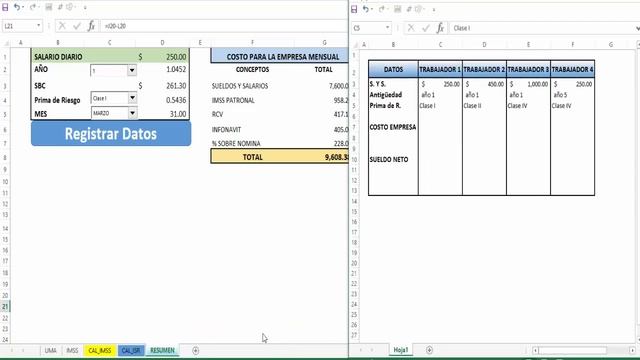Click formula bar showing Clase I
640x360 pixels.
pyautogui.click(x=542, y=28)
